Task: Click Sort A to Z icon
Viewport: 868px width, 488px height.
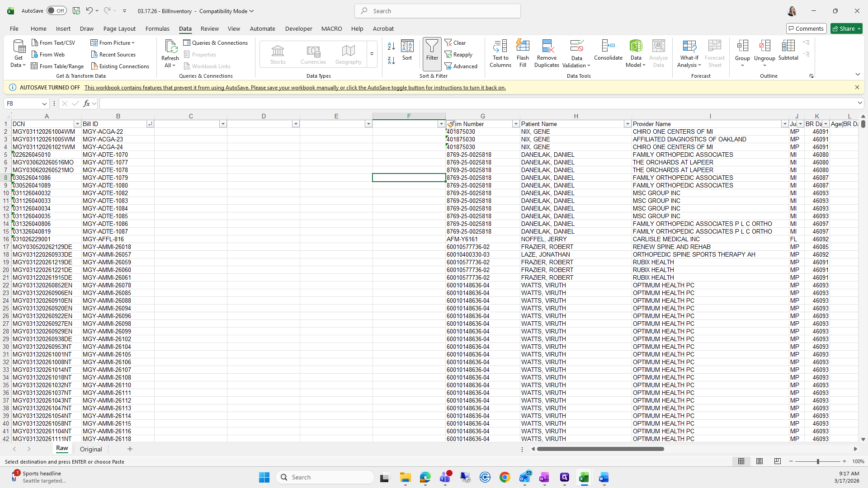Action: click(392, 46)
